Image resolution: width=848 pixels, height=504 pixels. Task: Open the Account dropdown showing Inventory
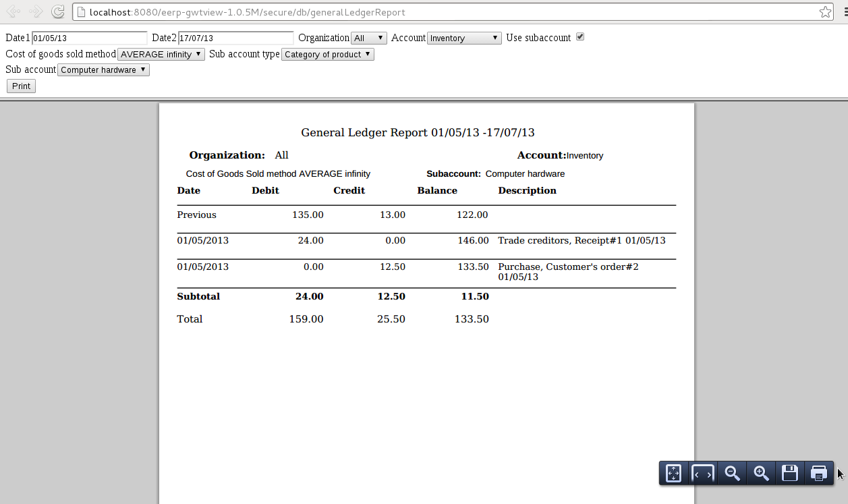[463, 38]
